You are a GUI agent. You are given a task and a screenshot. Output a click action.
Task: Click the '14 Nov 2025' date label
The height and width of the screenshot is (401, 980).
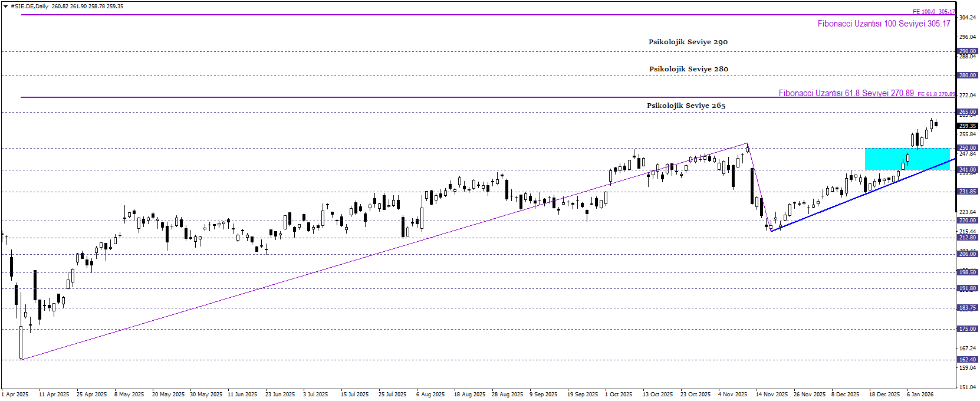(x=772, y=395)
